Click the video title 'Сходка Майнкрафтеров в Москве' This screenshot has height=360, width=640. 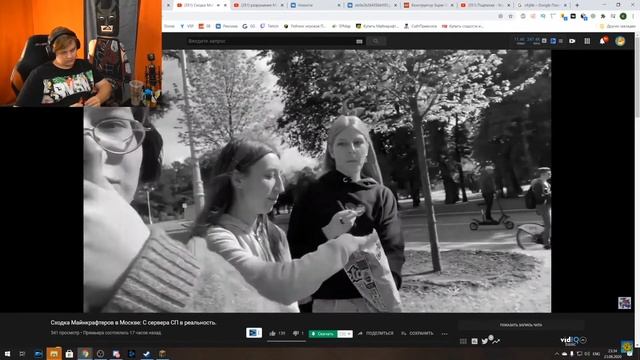[133, 322]
